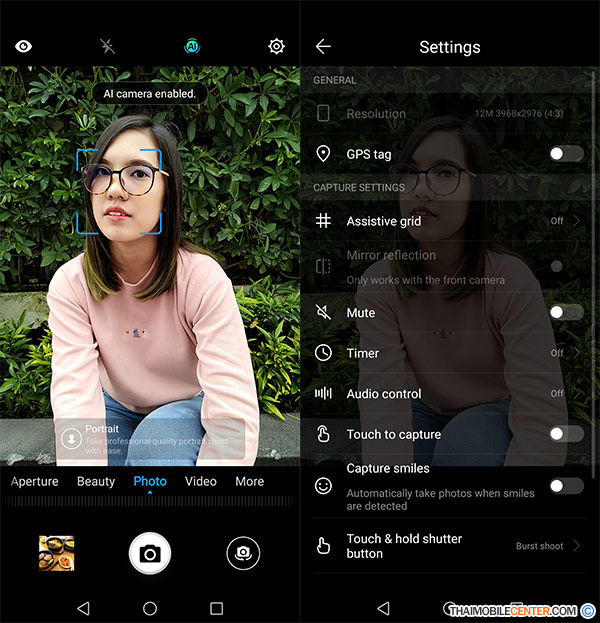600x623 pixels.
Task: Open camera settings gear icon
Action: tap(276, 46)
